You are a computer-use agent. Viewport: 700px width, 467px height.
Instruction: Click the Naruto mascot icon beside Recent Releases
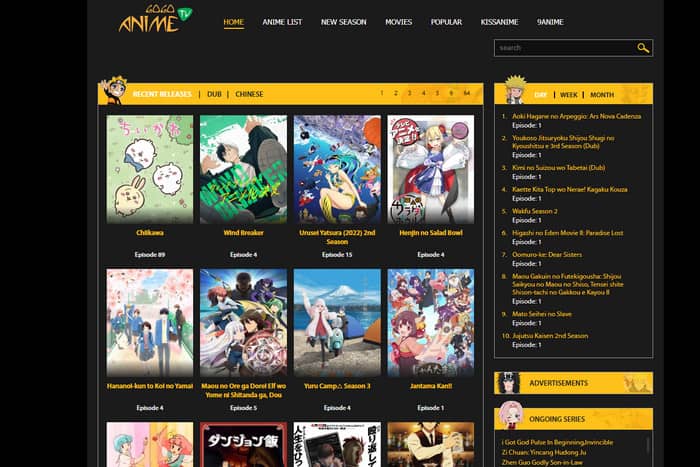click(113, 90)
